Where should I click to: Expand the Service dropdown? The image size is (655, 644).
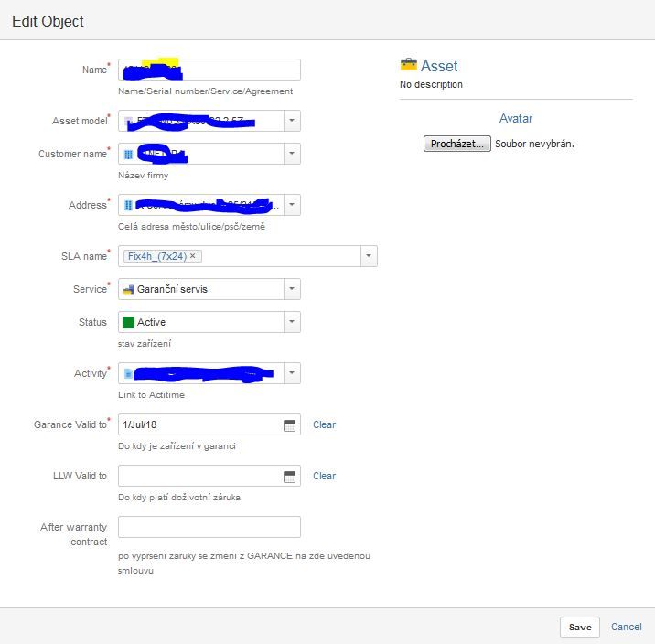pos(292,289)
